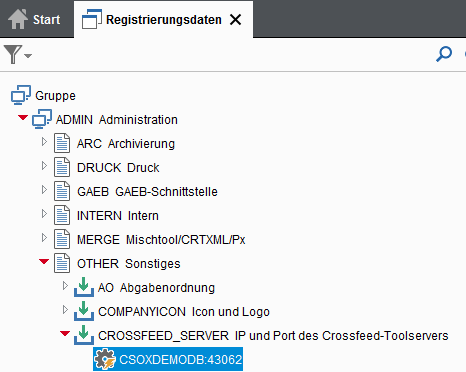Click the CROSSFEED_SERVER download icon
Screen dimensions: 466x372
click(84, 335)
